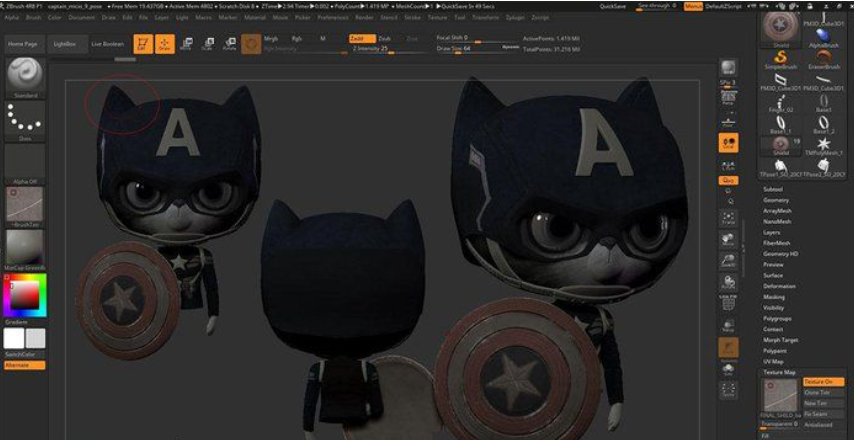Pick a color from the color picker
The width and height of the screenshot is (854, 440).
pos(25,296)
